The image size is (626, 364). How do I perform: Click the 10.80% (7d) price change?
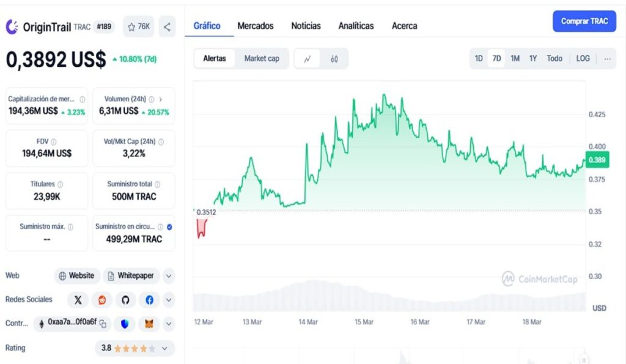[134, 59]
